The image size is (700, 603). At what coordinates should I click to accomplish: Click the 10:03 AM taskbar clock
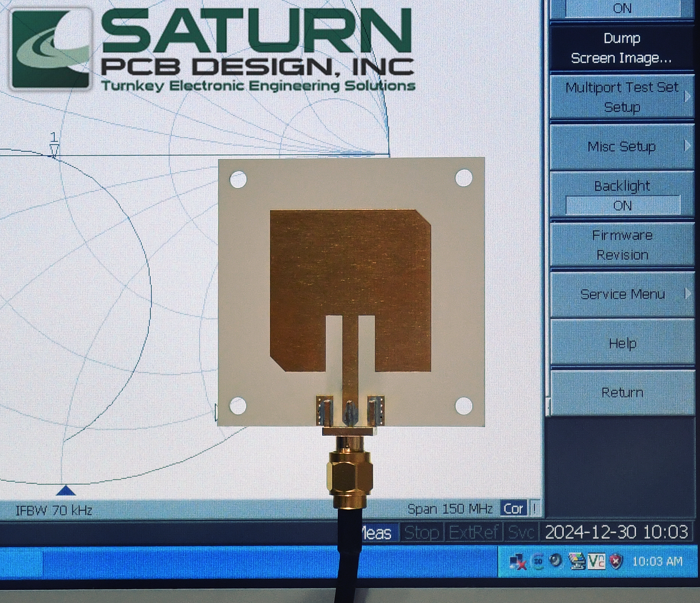coord(657,561)
